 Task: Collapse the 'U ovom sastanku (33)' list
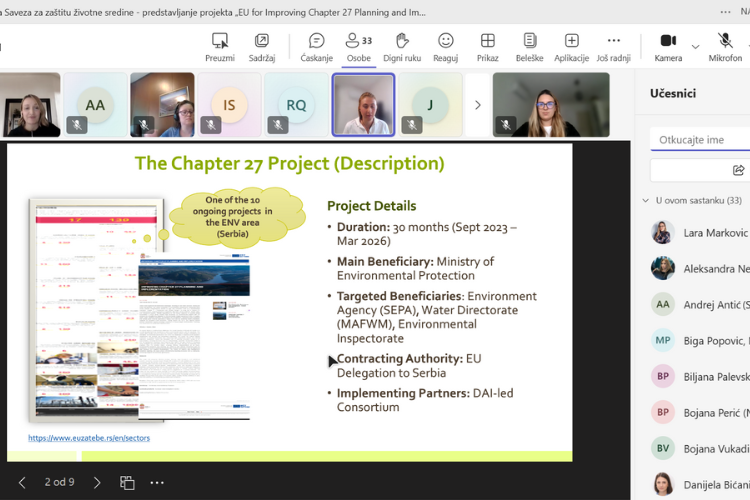point(646,200)
